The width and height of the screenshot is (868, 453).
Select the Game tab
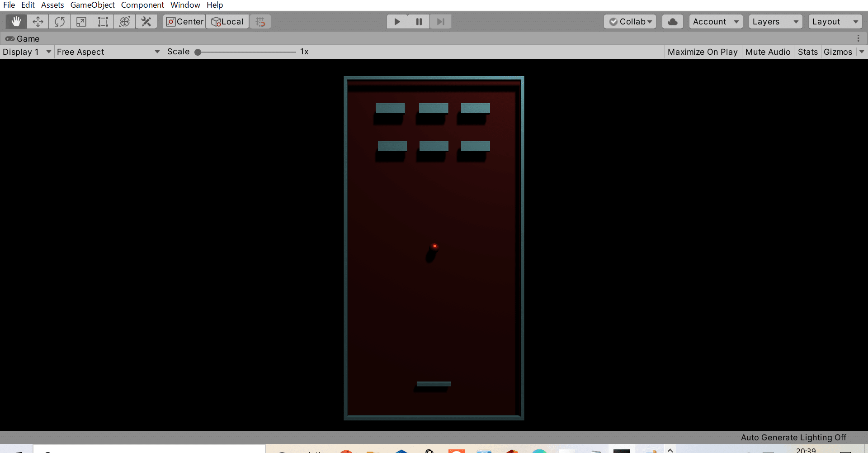(23, 38)
